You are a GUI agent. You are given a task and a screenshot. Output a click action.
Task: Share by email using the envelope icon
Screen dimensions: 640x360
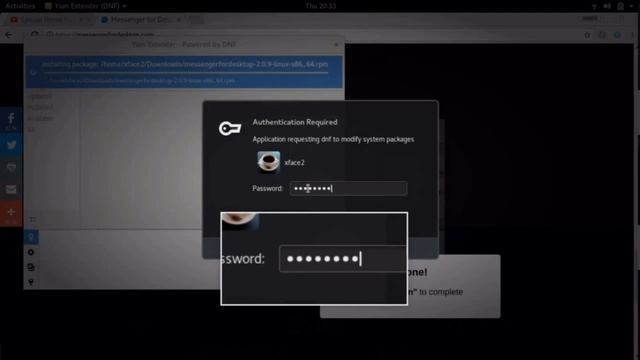(11, 189)
